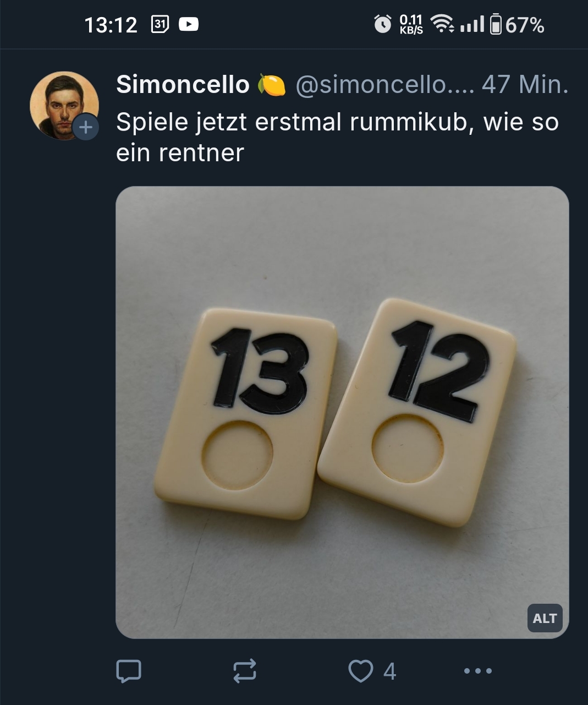Tap the repost arrows icon
The width and height of the screenshot is (588, 705).
click(245, 671)
